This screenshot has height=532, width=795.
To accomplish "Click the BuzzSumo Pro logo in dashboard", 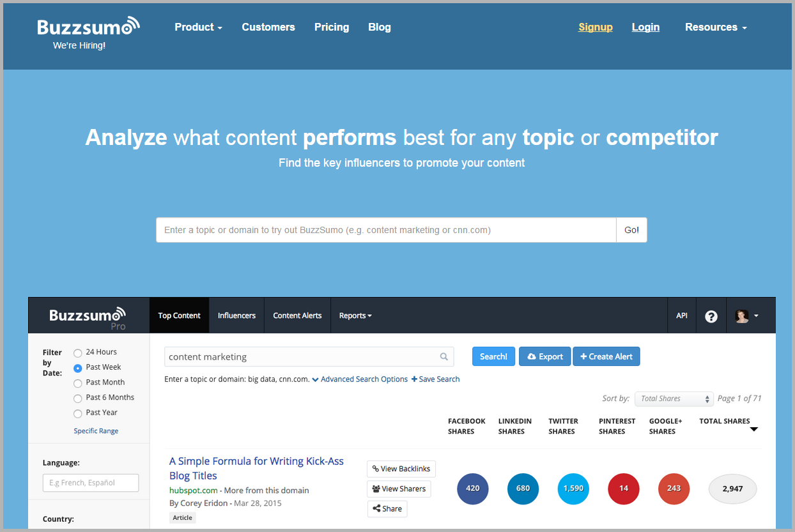I will click(88, 317).
